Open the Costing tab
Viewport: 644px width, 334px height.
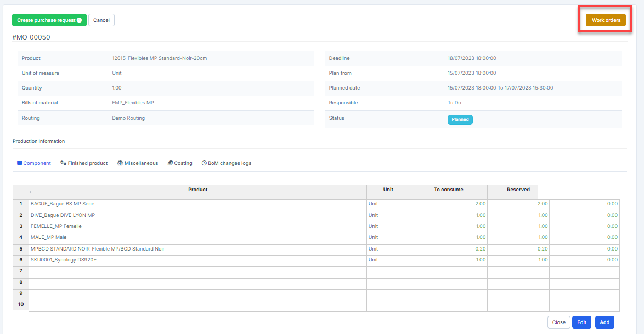click(183, 163)
